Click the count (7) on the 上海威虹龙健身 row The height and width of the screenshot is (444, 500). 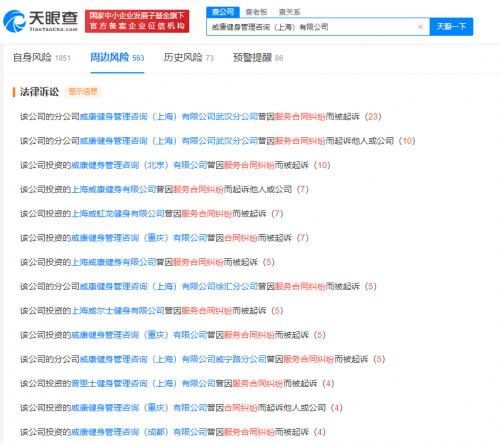pos(277,214)
